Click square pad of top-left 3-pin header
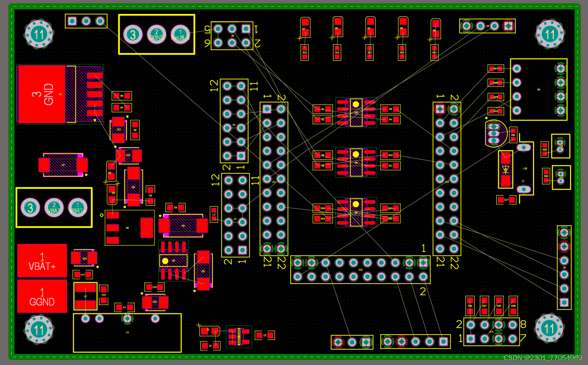 coord(72,21)
